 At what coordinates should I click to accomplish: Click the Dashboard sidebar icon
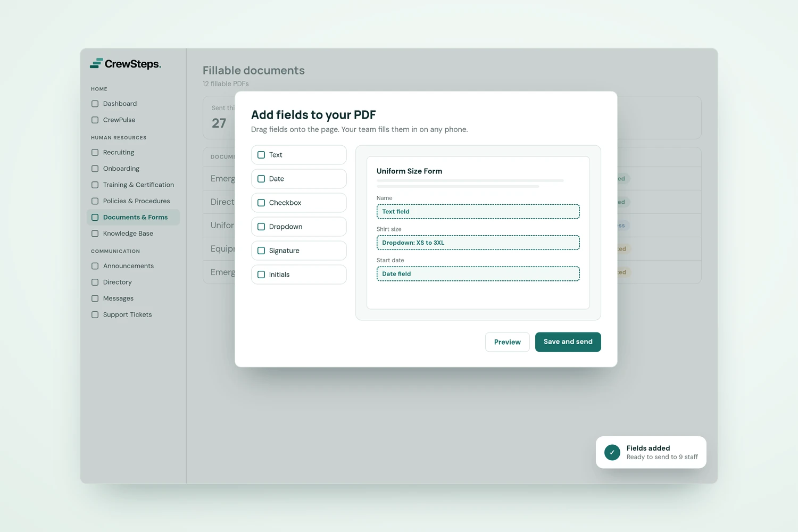pyautogui.click(x=95, y=104)
